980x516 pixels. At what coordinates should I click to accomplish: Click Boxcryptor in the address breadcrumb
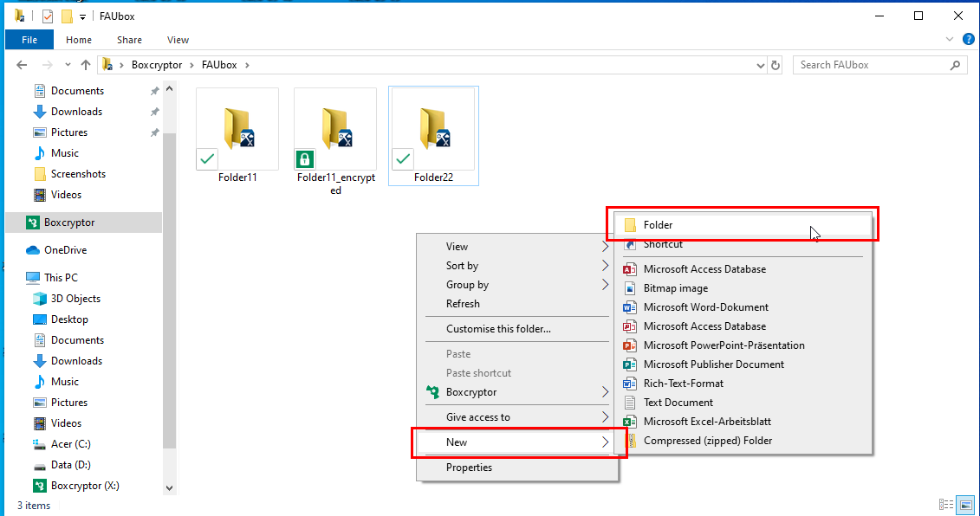point(157,65)
